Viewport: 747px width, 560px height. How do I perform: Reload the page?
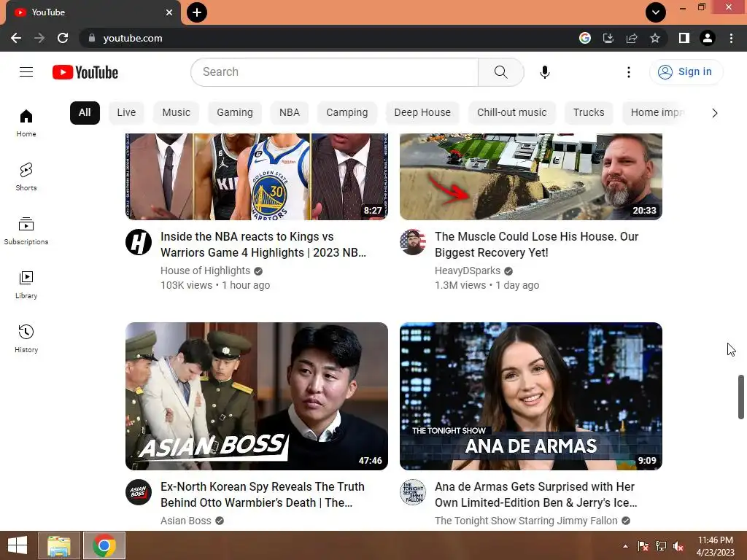(x=63, y=38)
